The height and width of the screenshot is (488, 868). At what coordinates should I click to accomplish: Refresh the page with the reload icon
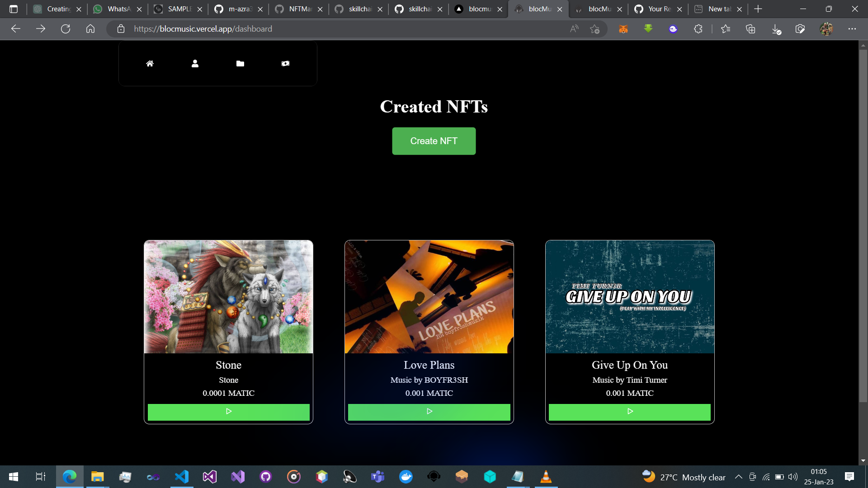click(x=66, y=28)
